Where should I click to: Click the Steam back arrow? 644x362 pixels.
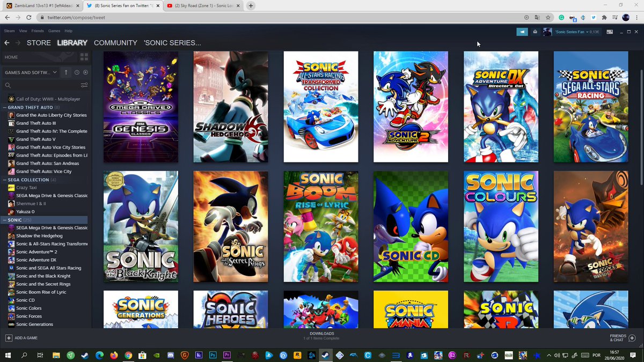7,43
